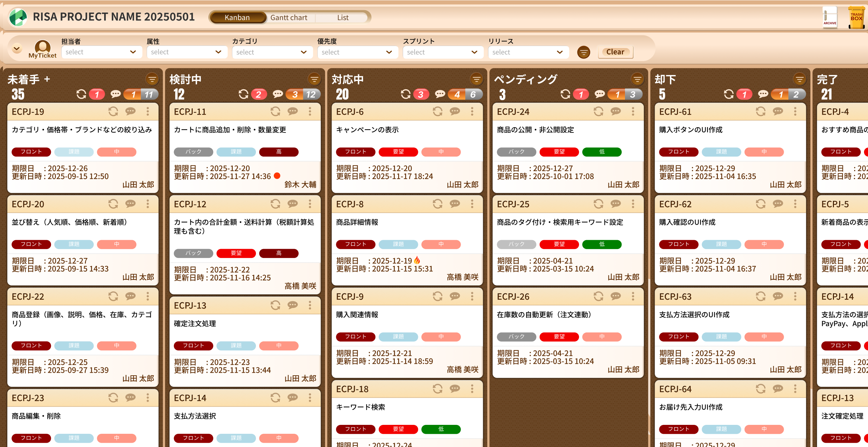The height and width of the screenshot is (447, 868).
Task: Click the filter icon on the 検討中 column header
Action: (x=314, y=79)
